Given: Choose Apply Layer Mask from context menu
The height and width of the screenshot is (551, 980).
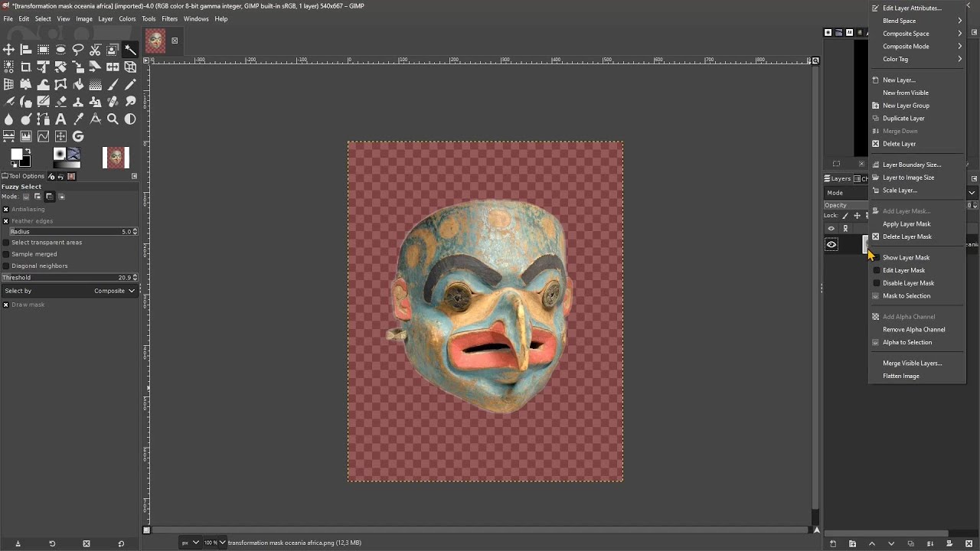Looking at the screenshot, I should [x=917, y=223].
